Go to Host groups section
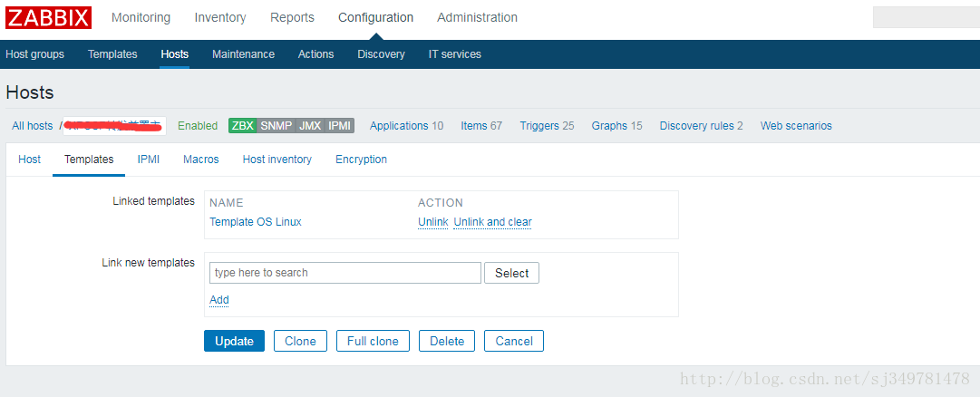Viewport: 980px width, 397px height. pyautogui.click(x=35, y=54)
